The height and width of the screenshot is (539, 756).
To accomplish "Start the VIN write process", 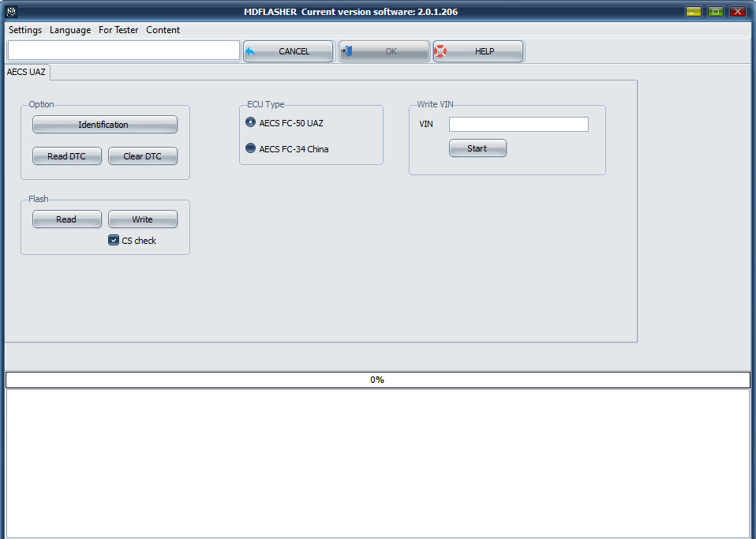I will click(x=477, y=148).
